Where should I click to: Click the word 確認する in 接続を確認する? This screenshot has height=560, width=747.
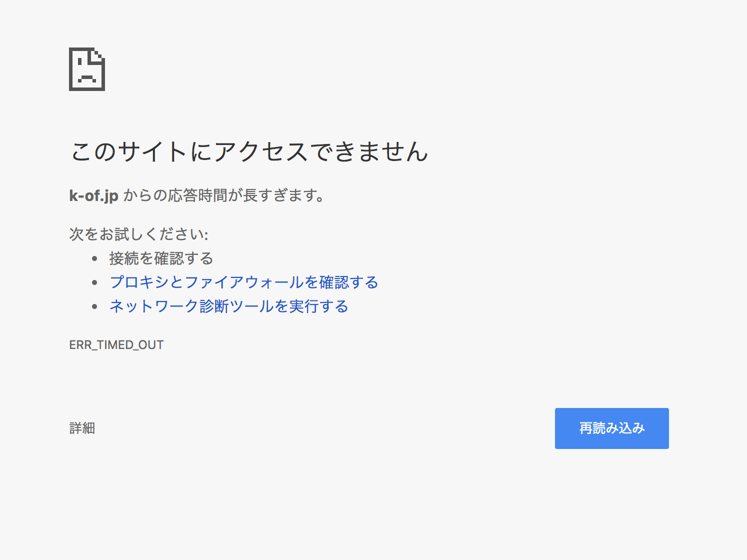183,258
